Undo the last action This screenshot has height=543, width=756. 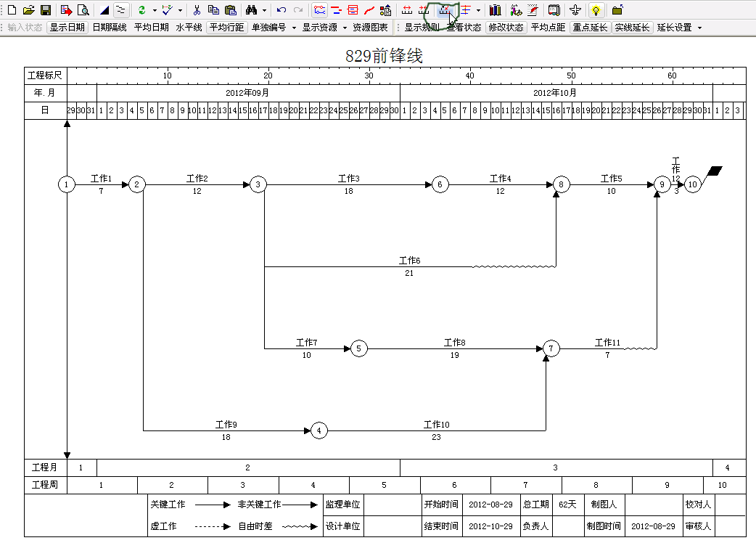[282, 9]
